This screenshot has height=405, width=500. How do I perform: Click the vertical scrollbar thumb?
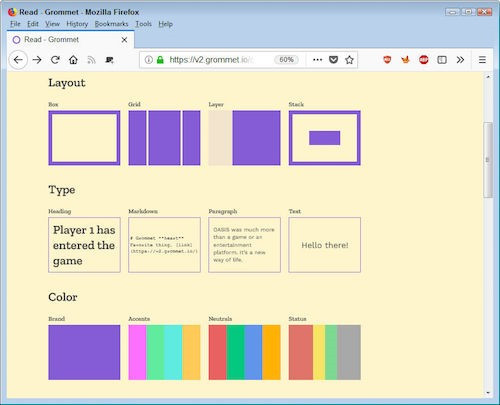point(488,160)
